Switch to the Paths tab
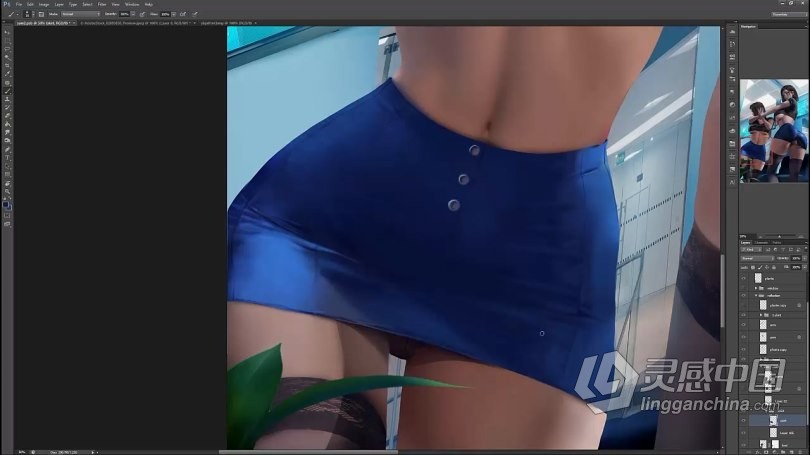Viewport: 810px width, 455px height. [776, 242]
